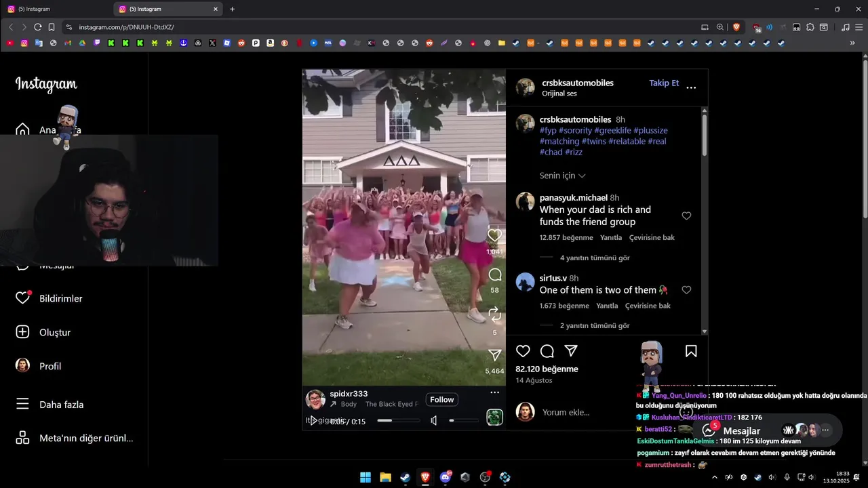Open Steam from taskbar
The height and width of the screenshot is (488, 868).
point(405,477)
